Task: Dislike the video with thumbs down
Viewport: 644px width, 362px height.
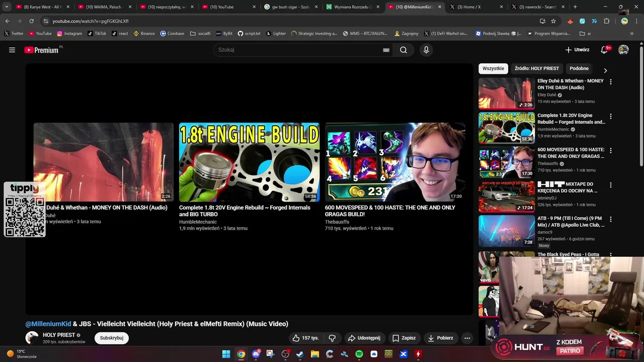Action: coord(332,338)
